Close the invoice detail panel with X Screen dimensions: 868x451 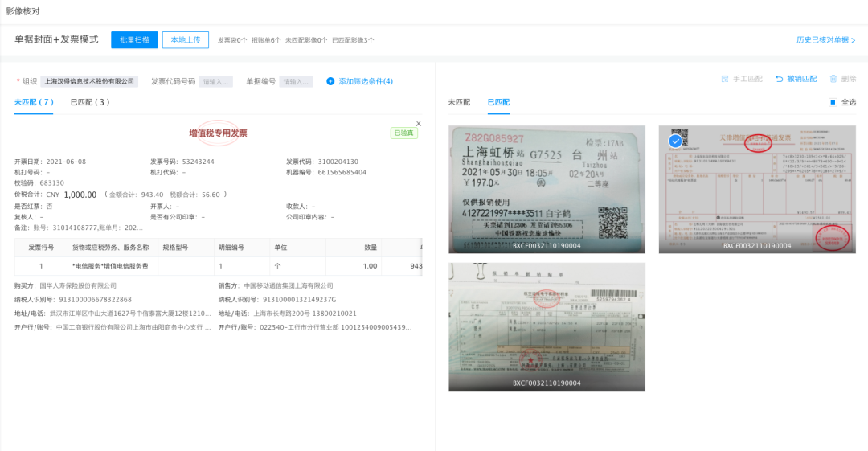click(x=418, y=124)
